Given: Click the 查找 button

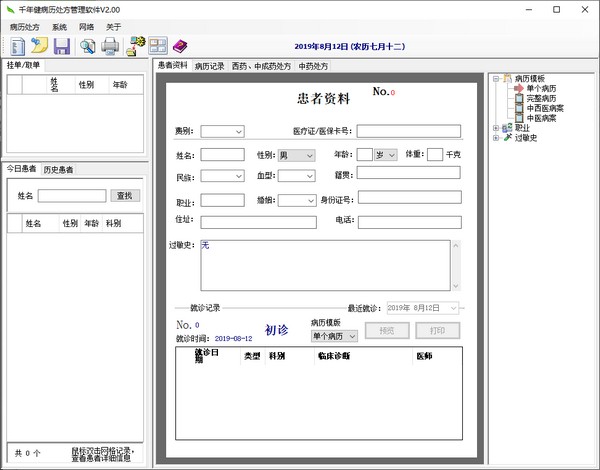Looking at the screenshot, I should tap(125, 196).
